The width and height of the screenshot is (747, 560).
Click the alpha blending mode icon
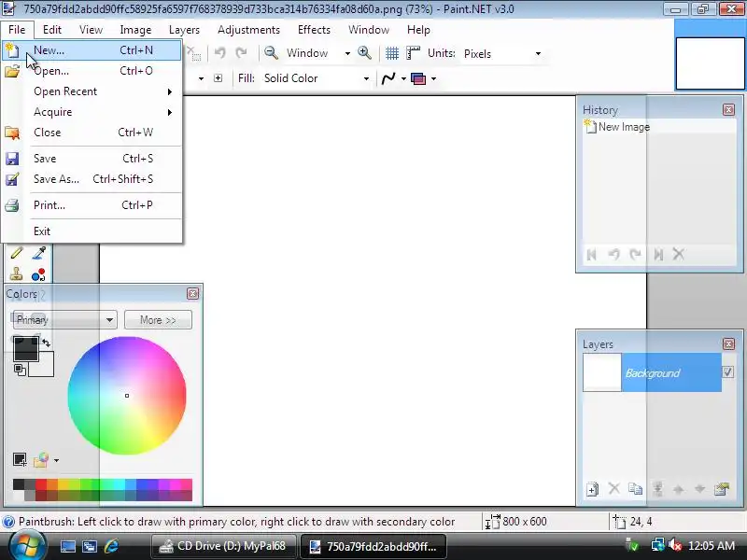coord(418,78)
